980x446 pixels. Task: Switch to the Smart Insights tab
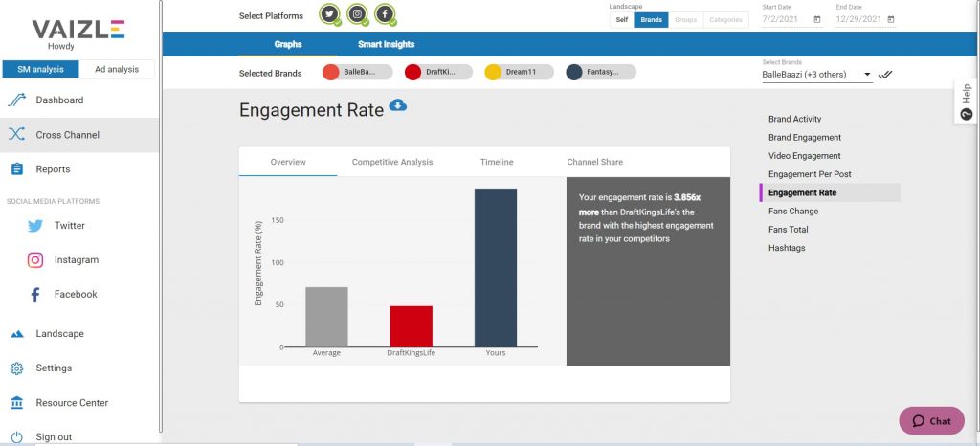[387, 44]
